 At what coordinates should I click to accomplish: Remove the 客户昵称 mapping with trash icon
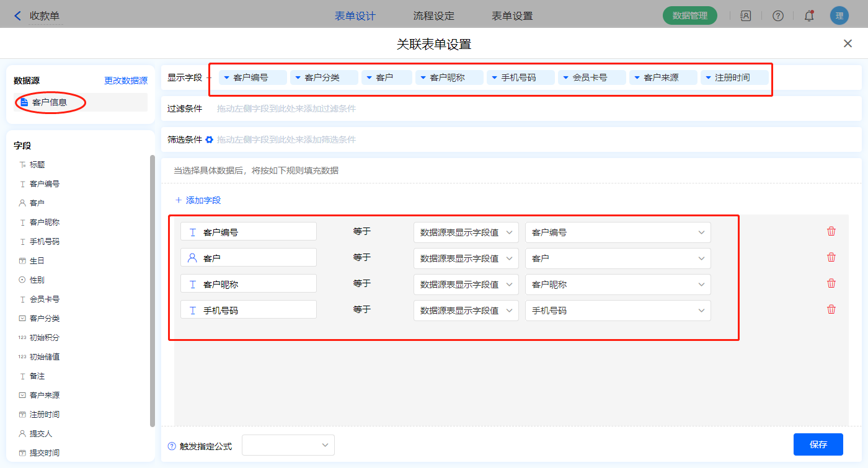(831, 283)
